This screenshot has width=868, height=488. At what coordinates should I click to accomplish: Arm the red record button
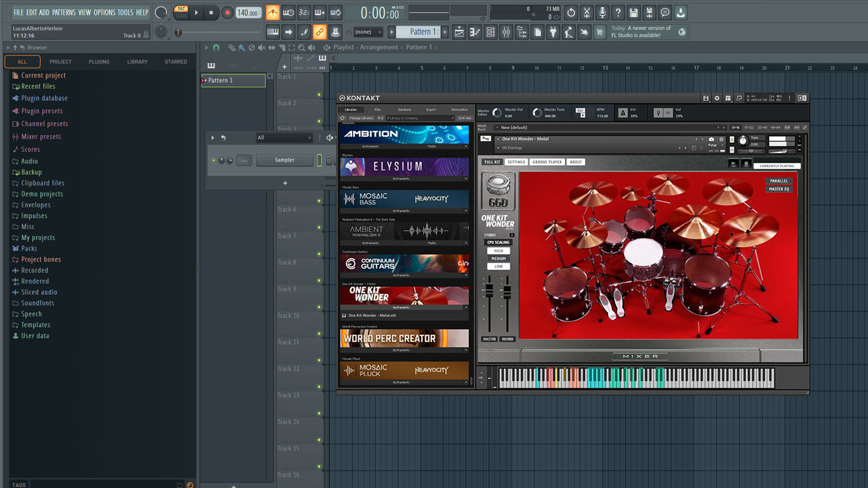(227, 12)
